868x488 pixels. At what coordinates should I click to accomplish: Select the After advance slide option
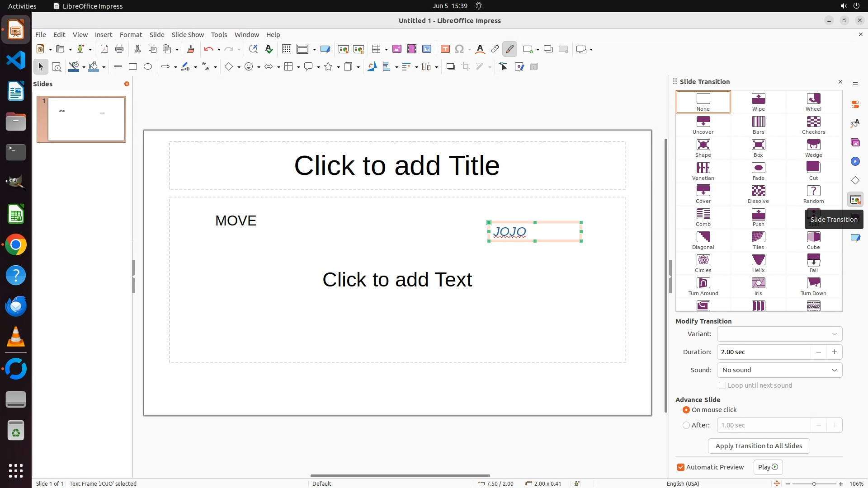tap(686, 425)
